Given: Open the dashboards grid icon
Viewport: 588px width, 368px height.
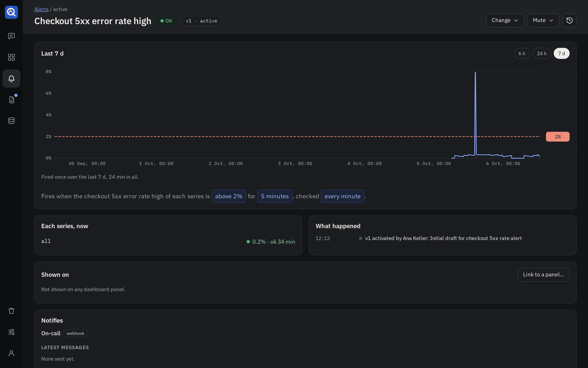Looking at the screenshot, I should (x=11, y=57).
